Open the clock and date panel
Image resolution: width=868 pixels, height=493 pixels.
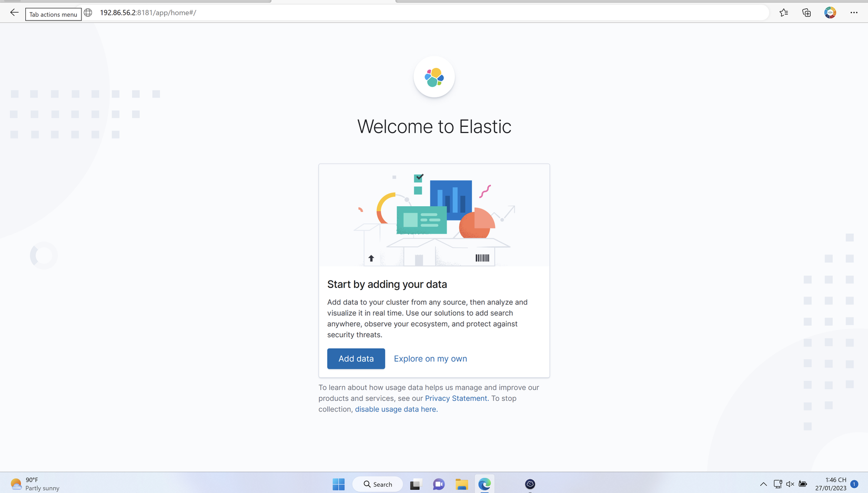831,484
